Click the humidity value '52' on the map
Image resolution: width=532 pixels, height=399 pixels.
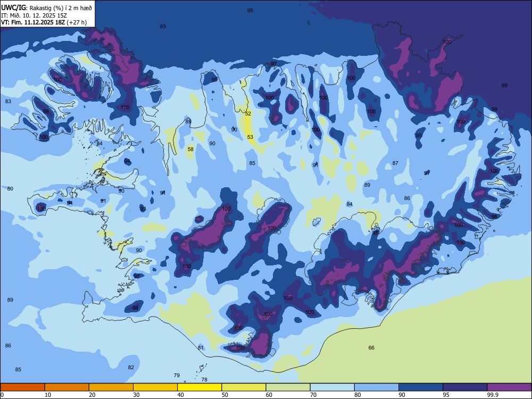click(x=248, y=114)
